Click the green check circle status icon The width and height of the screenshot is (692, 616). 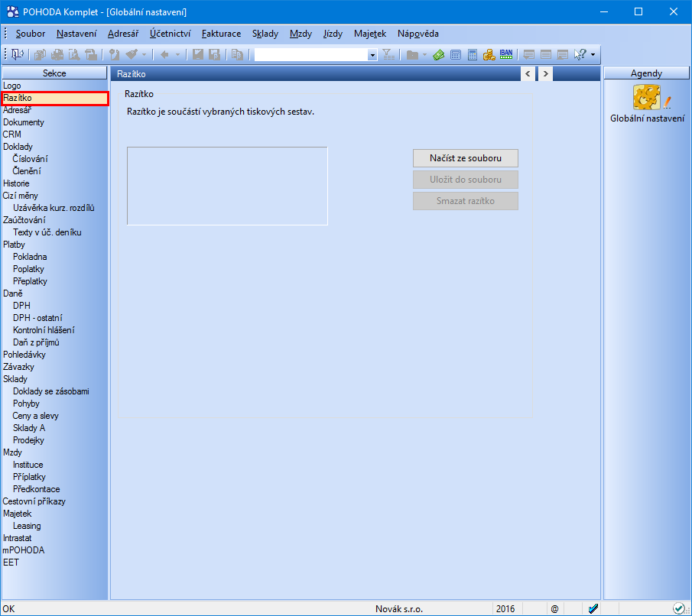(x=679, y=609)
